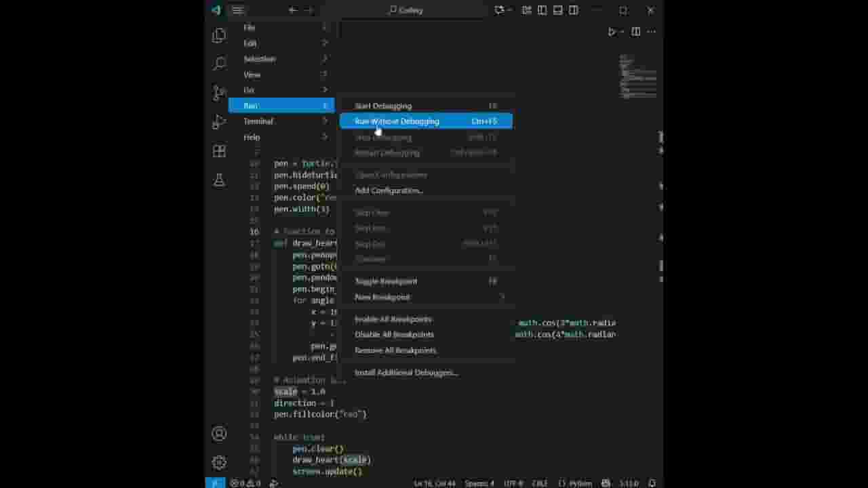
Task: Go forward with the right arrow
Action: (309, 10)
